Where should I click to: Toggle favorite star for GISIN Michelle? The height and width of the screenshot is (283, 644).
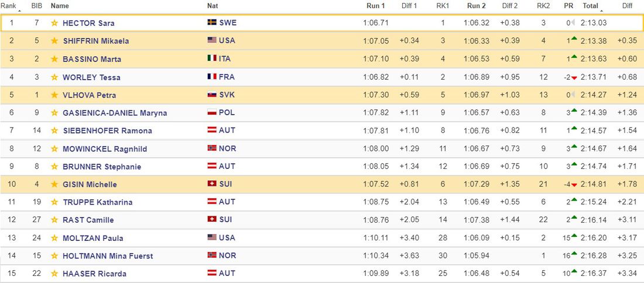point(54,185)
